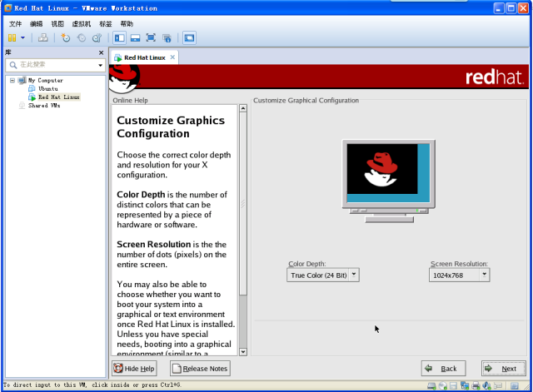
Task: Open the library search dropdown arrow
Action: tap(100, 65)
